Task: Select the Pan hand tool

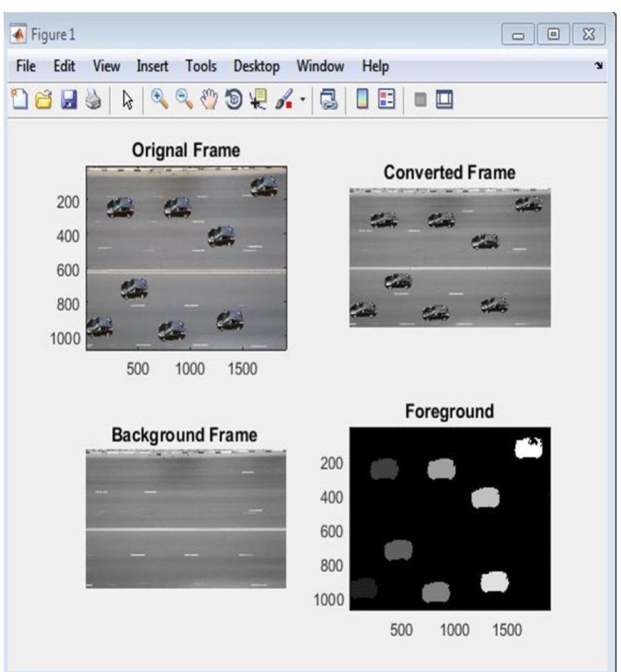Action: click(x=208, y=99)
